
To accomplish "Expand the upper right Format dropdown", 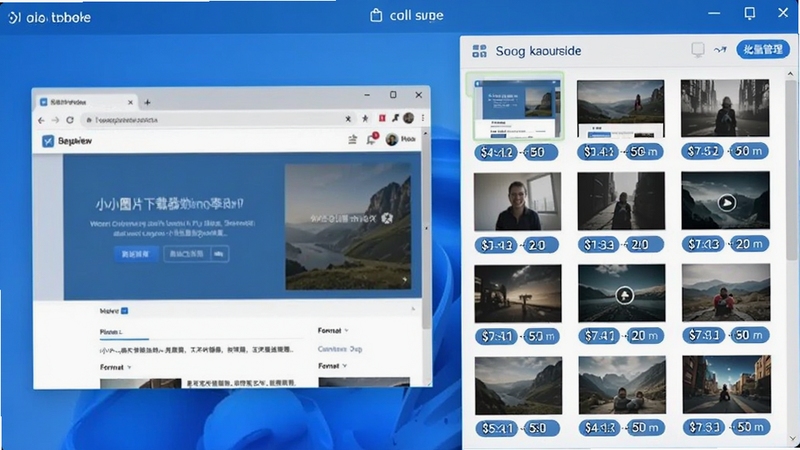I will pos(333,331).
